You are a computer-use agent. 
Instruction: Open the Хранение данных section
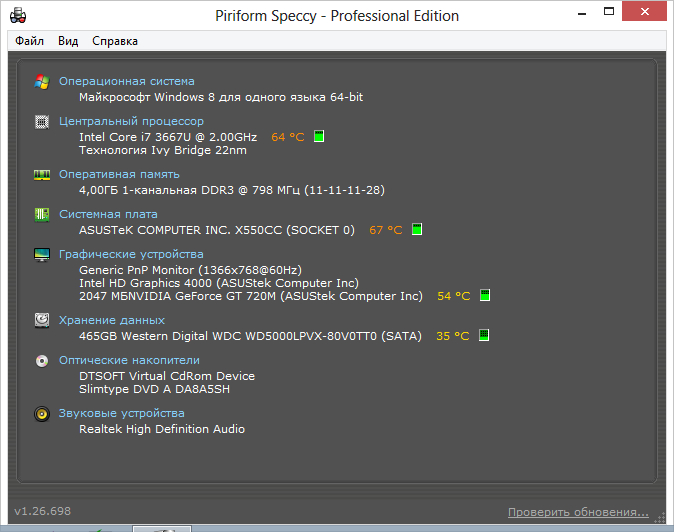[x=112, y=320]
